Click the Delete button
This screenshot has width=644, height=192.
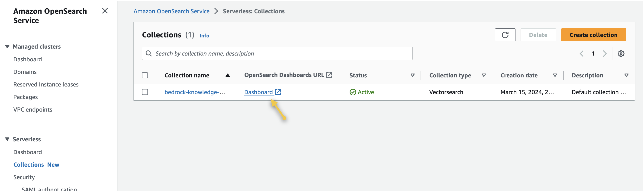[538, 35]
